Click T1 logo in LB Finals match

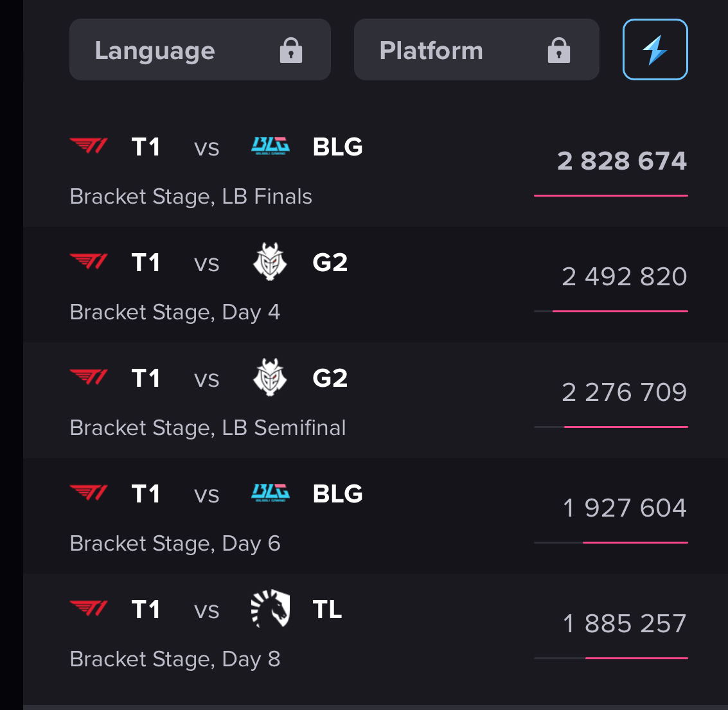89,146
